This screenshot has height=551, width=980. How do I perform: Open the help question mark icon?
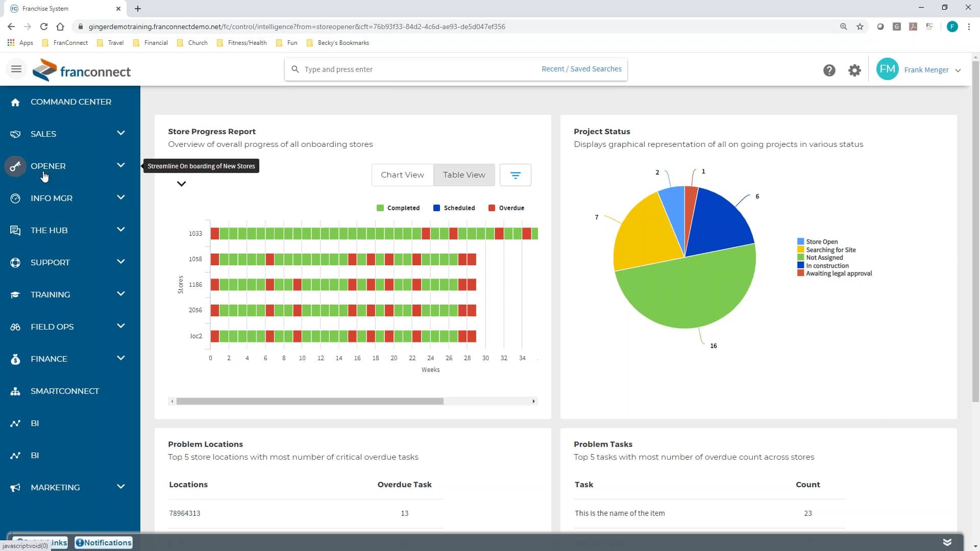829,70
